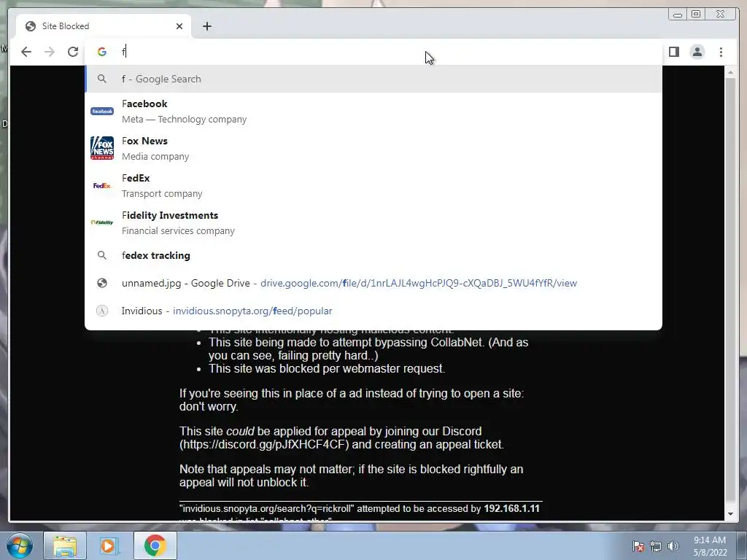The image size is (747, 560).
Task: Toggle the Chrome side panel icon
Action: pos(673,52)
